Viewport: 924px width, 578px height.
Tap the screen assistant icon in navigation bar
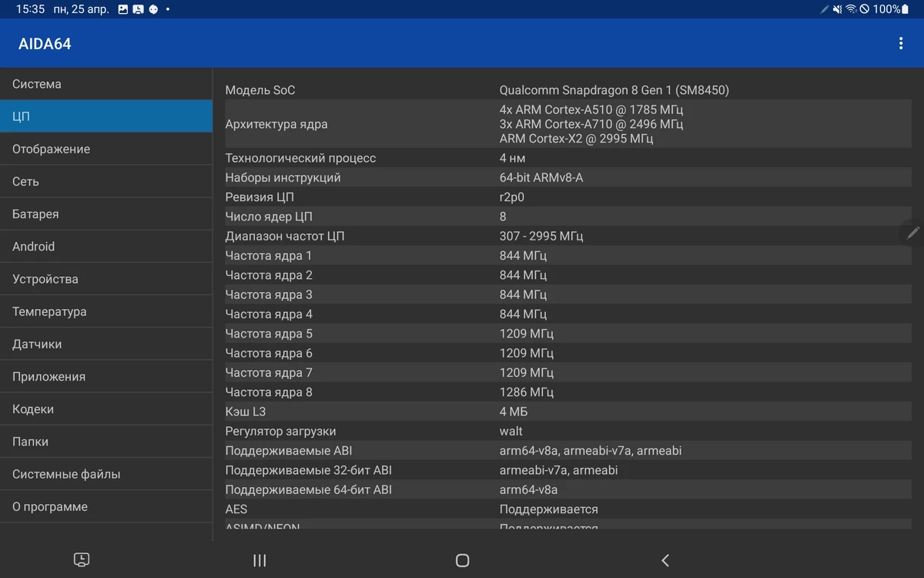click(x=82, y=560)
